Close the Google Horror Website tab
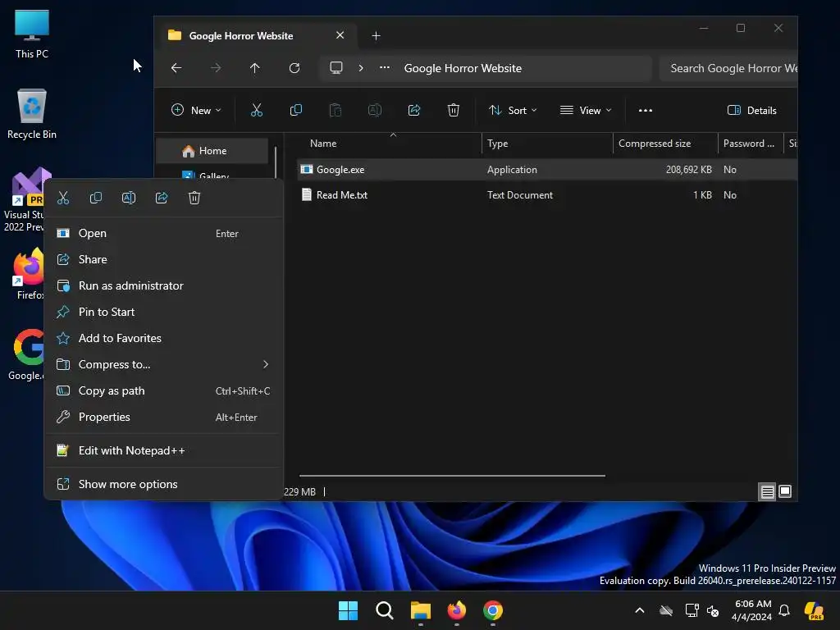The width and height of the screenshot is (840, 630). pyautogui.click(x=340, y=35)
